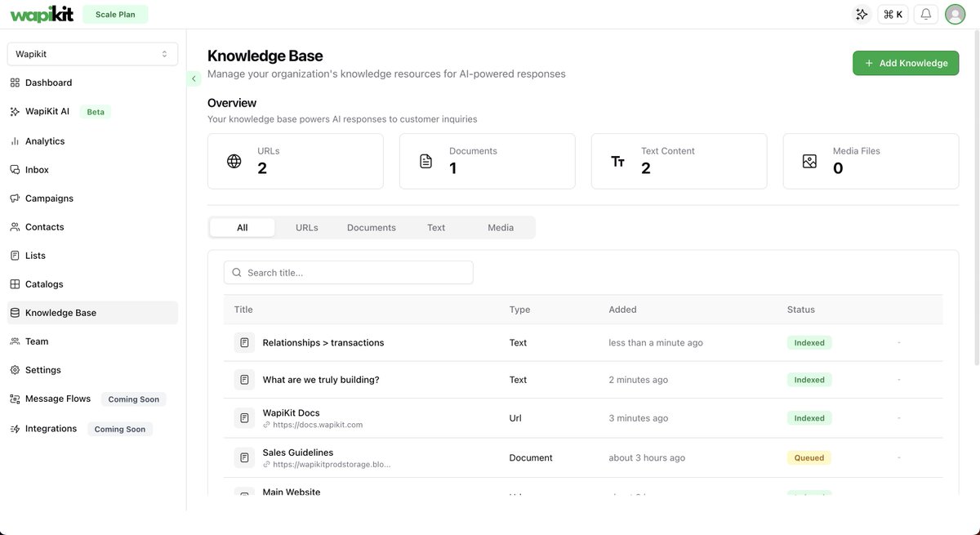Image resolution: width=980 pixels, height=535 pixels.
Task: Switch to the Text tab
Action: click(436, 228)
